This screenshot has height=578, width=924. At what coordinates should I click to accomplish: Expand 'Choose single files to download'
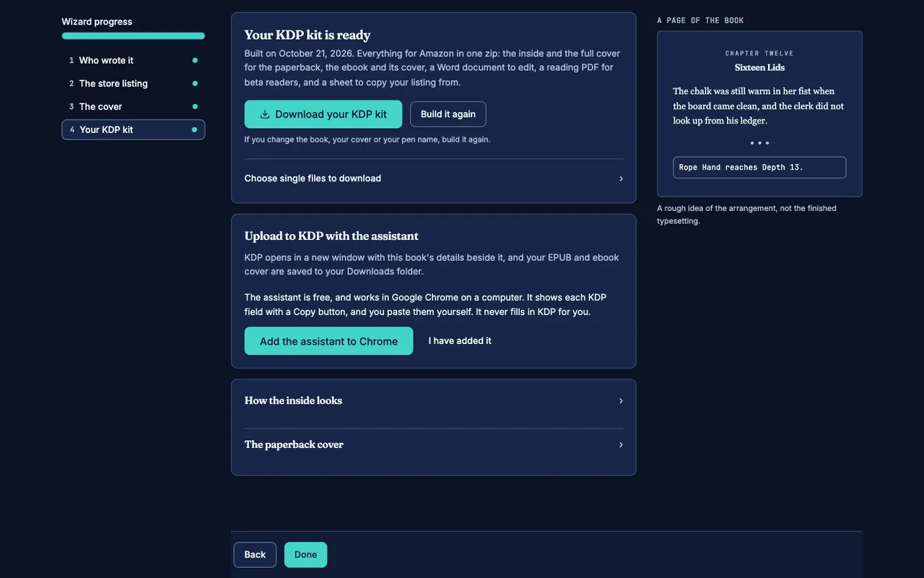(434, 178)
